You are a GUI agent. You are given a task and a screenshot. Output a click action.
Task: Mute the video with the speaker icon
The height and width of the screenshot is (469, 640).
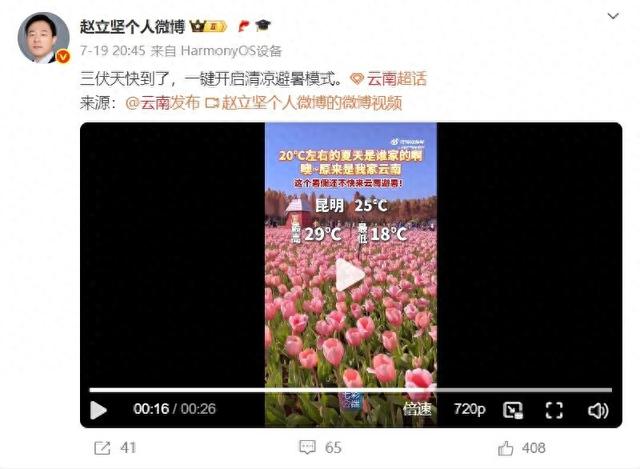598,410
